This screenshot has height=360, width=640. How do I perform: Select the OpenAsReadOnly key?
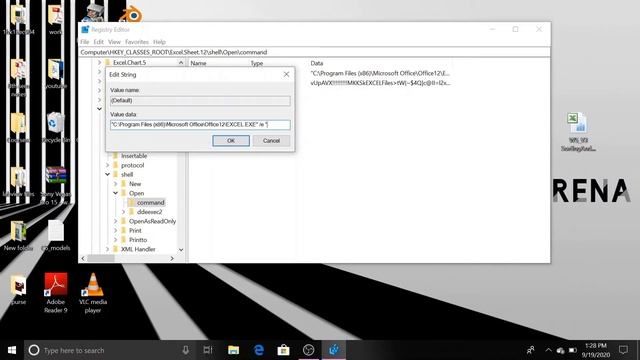pos(152,221)
